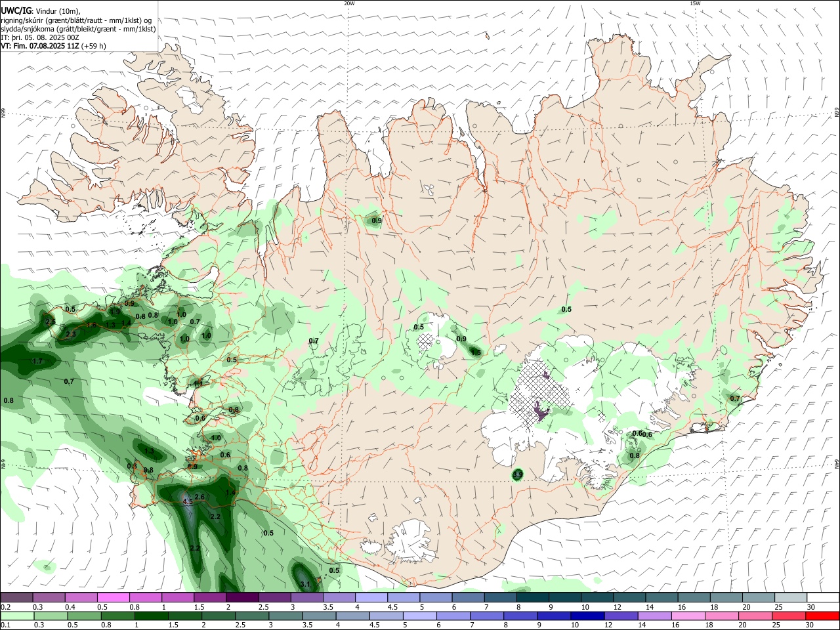This screenshot has width=840, height=630.
Task: Pick the snow scale 30 white swatch
Action: (823, 598)
